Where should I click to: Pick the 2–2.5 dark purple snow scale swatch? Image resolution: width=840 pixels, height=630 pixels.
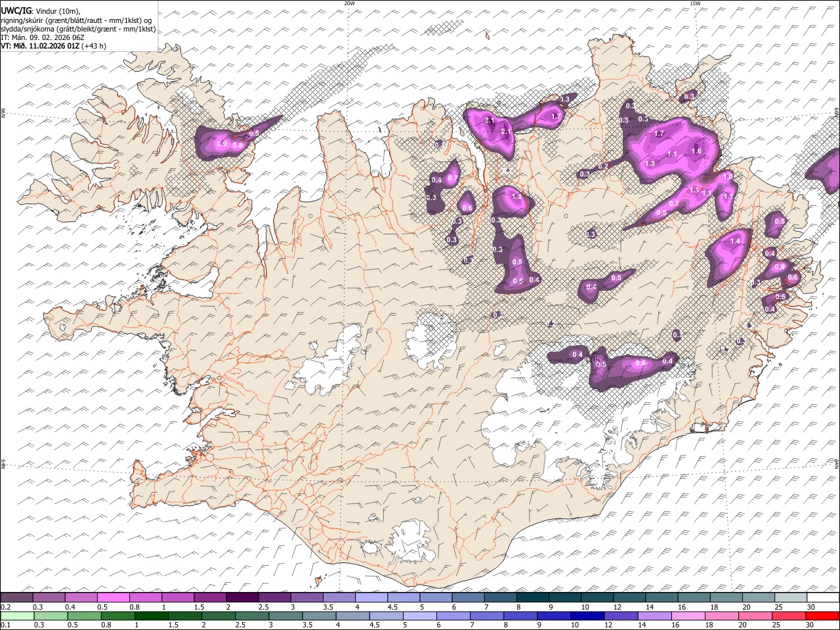tap(242, 597)
